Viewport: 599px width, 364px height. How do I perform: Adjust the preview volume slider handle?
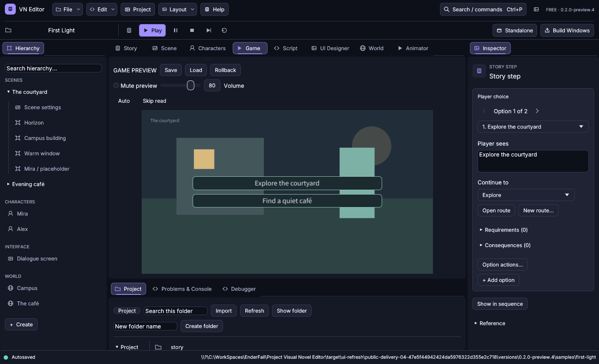(191, 85)
